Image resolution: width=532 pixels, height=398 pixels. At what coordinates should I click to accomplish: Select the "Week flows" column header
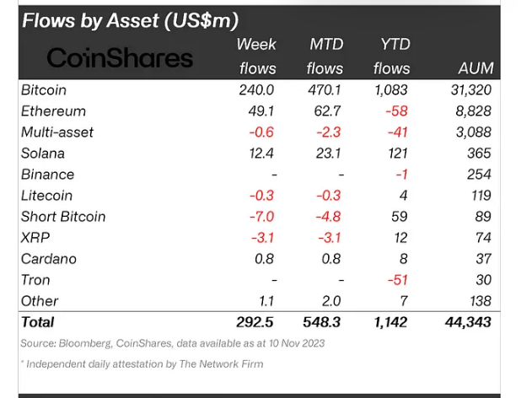[x=256, y=56]
